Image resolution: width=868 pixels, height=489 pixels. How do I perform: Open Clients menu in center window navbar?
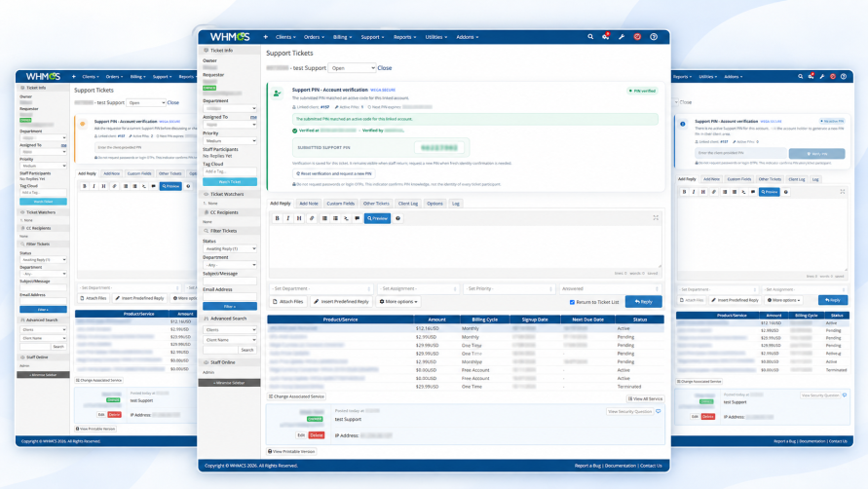click(285, 37)
